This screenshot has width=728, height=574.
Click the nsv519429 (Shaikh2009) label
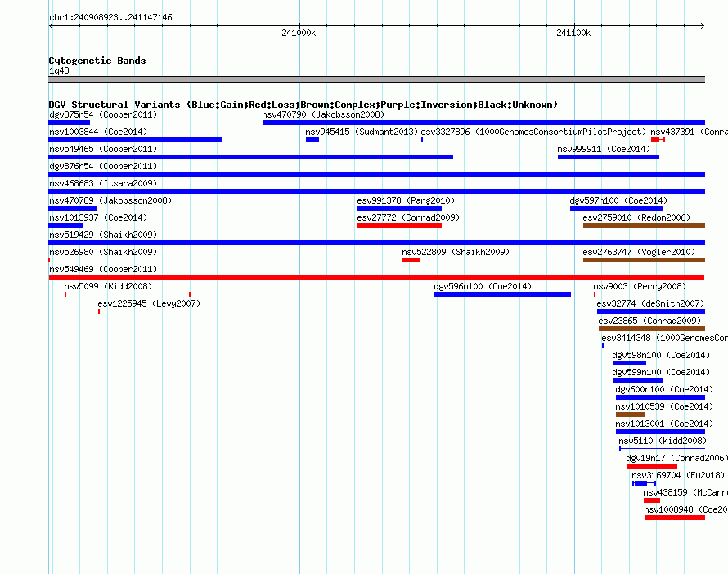pos(103,235)
